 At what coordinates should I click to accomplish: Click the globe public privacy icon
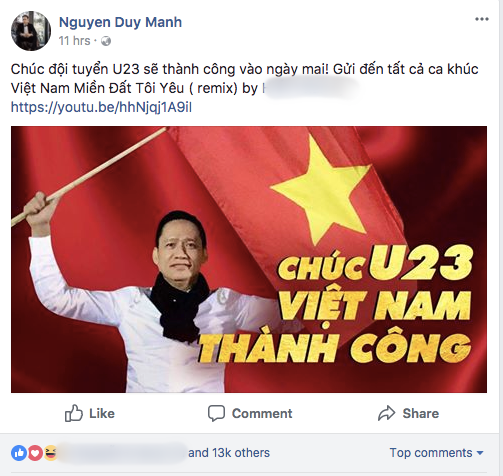pyautogui.click(x=106, y=41)
